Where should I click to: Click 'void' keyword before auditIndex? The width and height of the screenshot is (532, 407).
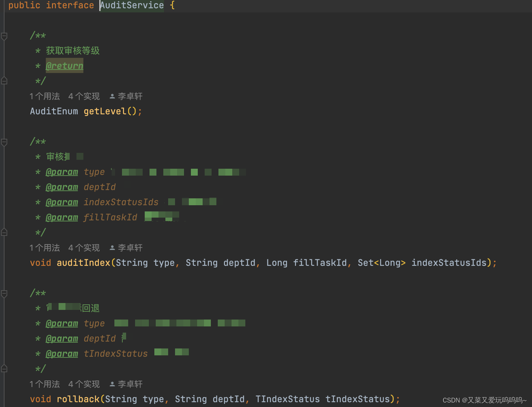click(40, 263)
